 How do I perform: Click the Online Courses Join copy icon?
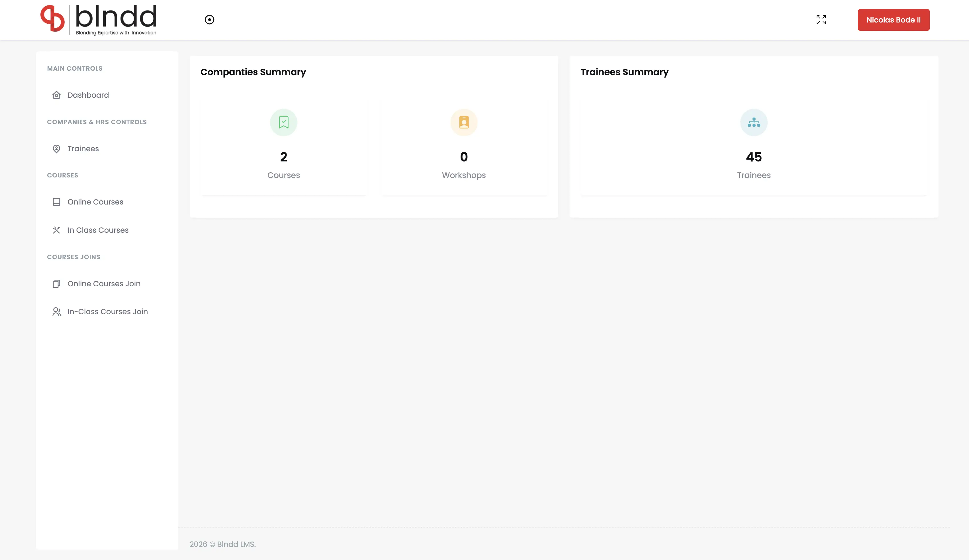tap(56, 283)
